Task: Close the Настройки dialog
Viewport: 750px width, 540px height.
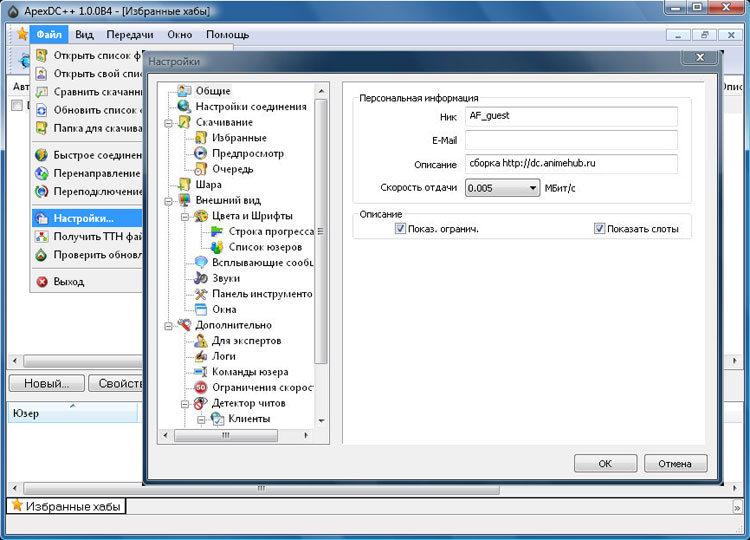Action: coord(700,57)
